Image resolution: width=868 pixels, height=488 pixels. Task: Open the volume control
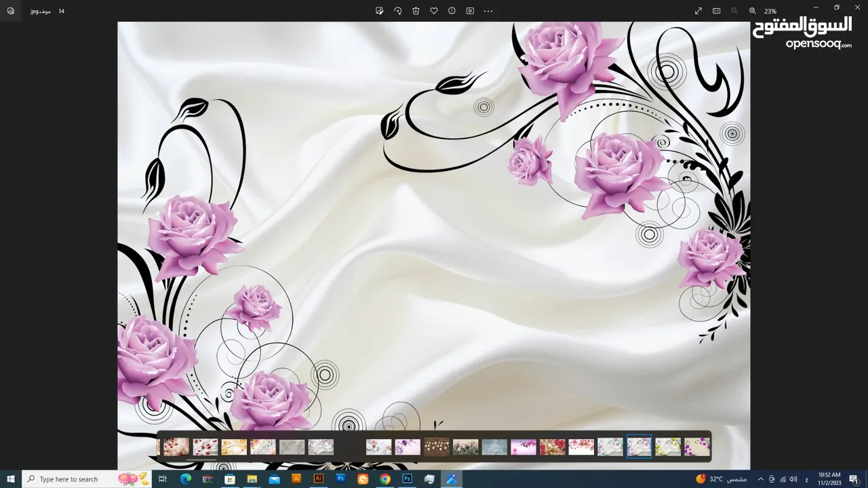(x=793, y=479)
